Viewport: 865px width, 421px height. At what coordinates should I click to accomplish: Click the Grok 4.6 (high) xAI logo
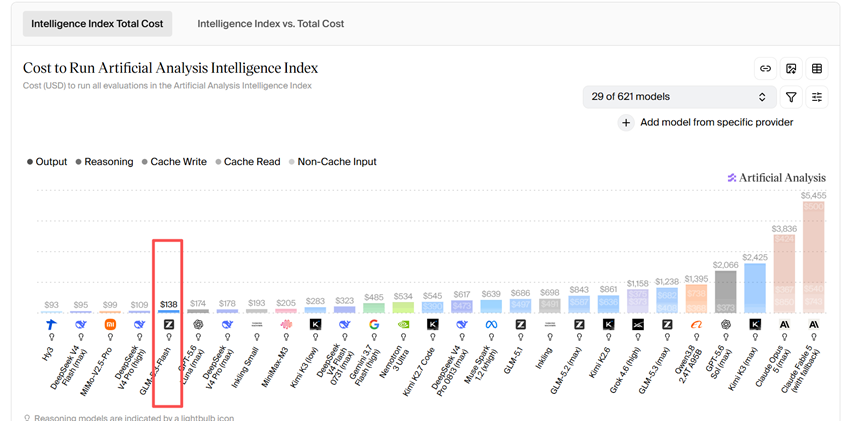[x=638, y=324]
